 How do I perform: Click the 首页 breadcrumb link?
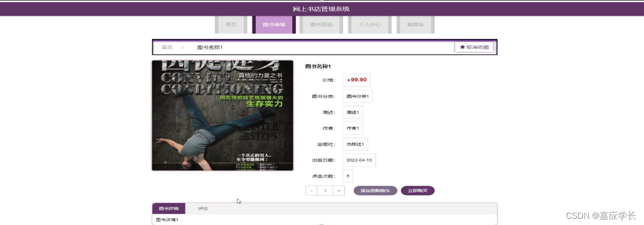point(167,47)
